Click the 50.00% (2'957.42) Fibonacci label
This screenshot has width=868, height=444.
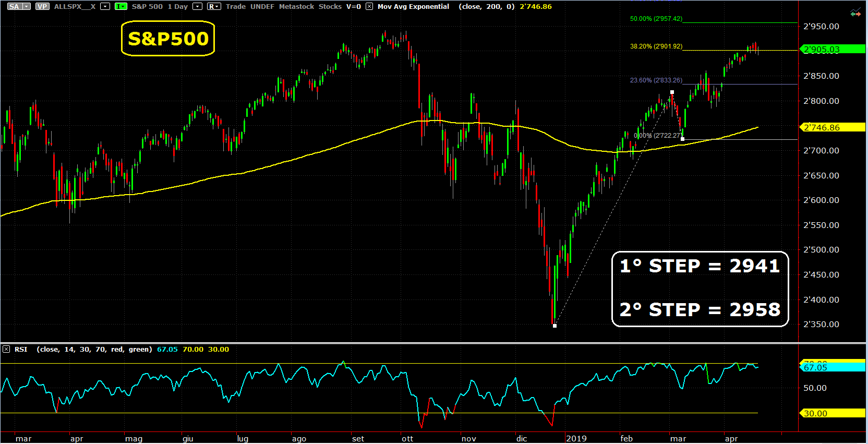(x=656, y=19)
